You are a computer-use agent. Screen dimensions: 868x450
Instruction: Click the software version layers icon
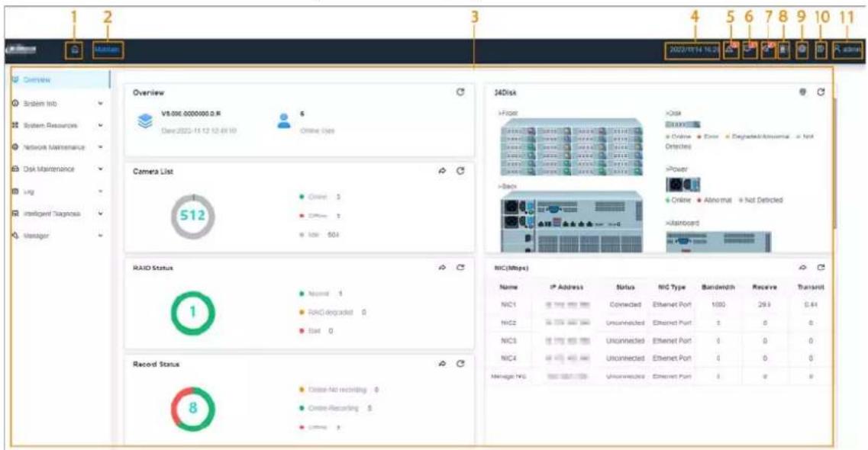click(x=145, y=121)
